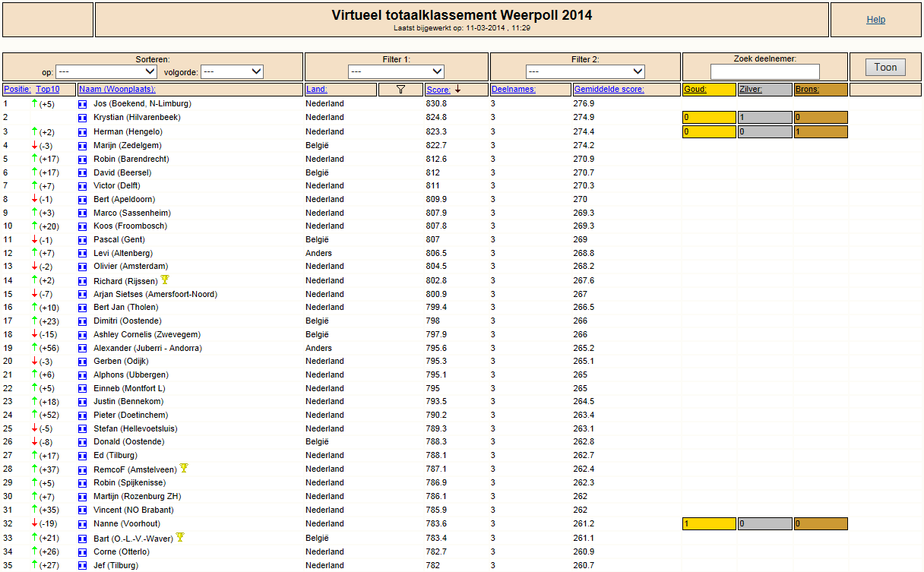The width and height of the screenshot is (924, 572).
Task: Click the Top10 header link
Action: click(x=48, y=90)
